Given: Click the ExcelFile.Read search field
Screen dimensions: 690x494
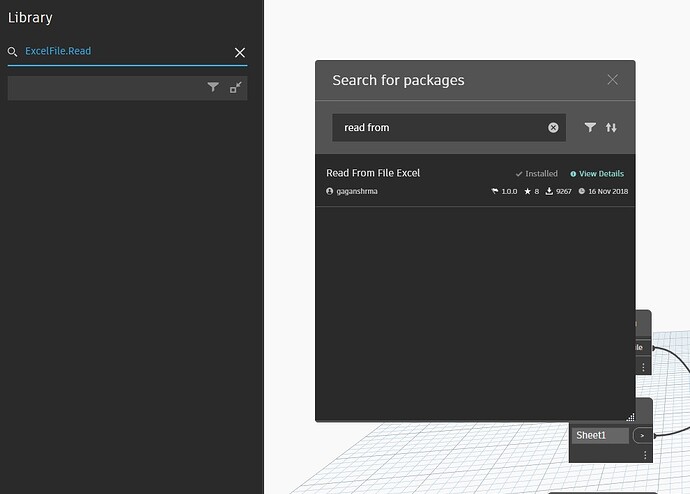Looking at the screenshot, I should tap(128, 51).
